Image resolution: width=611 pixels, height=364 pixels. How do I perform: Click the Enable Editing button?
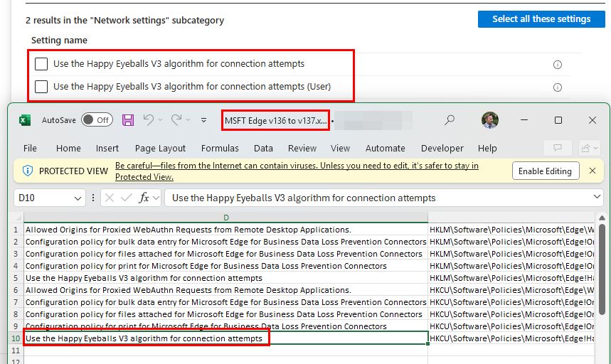point(546,171)
